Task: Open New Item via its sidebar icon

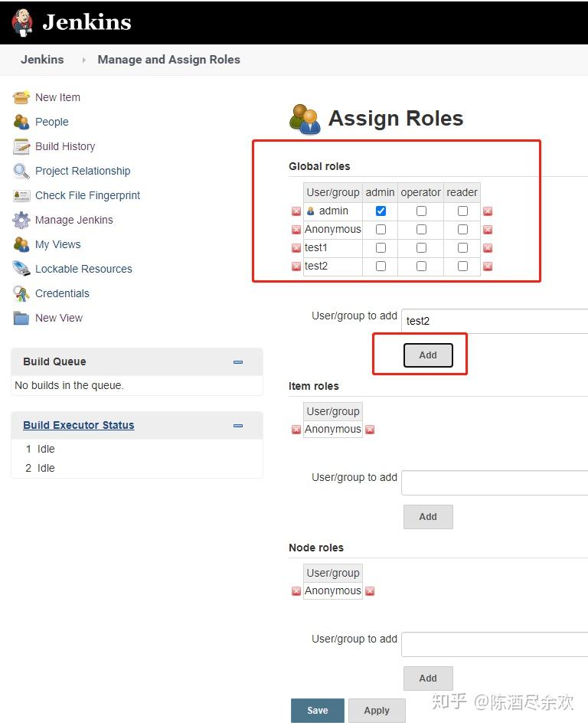Action: pos(21,97)
